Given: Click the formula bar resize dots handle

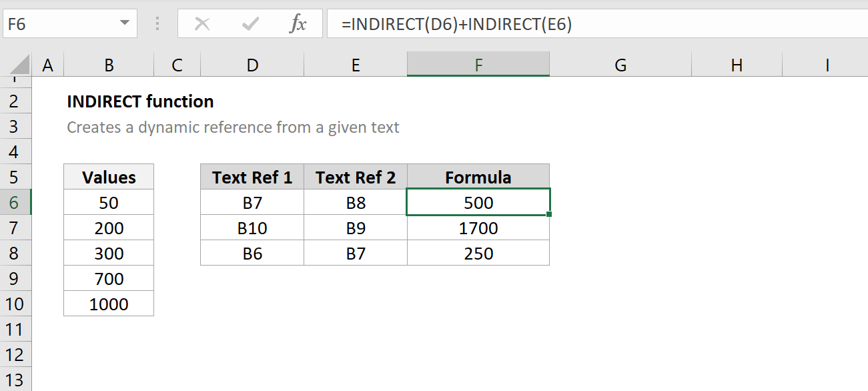Looking at the screenshot, I should coord(157,25).
